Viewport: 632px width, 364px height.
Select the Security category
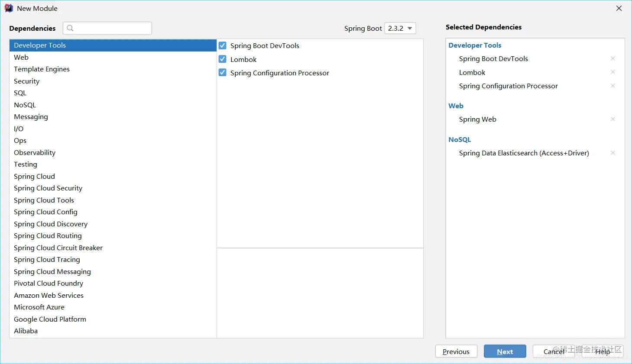(x=113, y=81)
